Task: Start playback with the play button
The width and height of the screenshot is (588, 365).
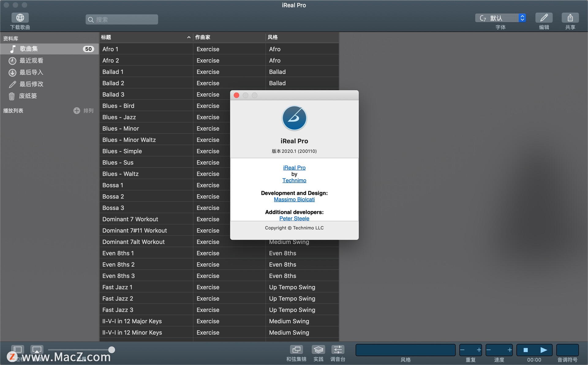Action: pos(544,350)
